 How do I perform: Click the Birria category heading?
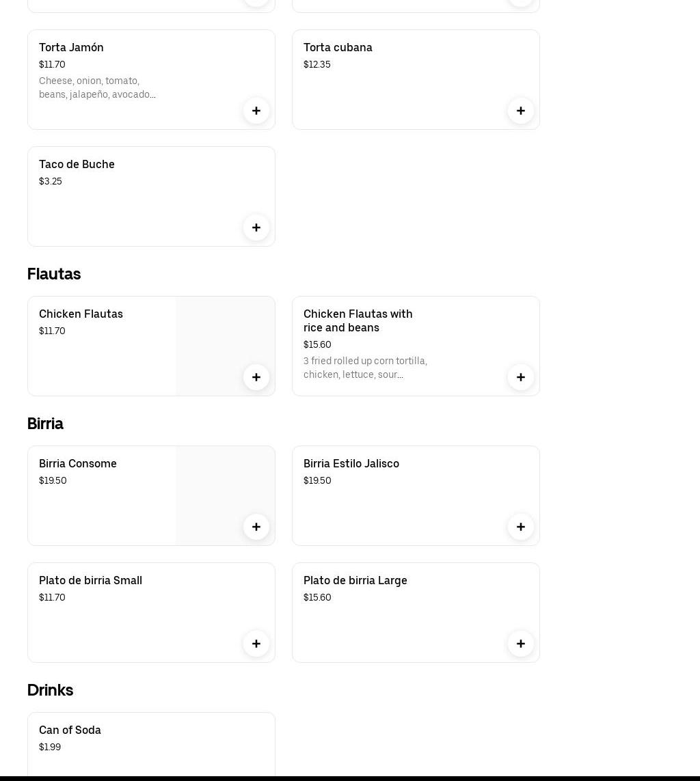tap(45, 424)
